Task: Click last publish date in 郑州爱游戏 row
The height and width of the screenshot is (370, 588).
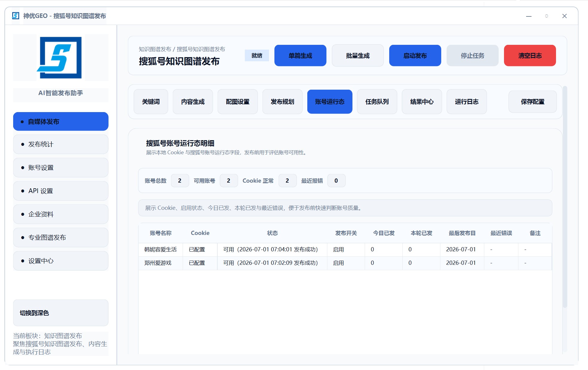Action: pyautogui.click(x=462, y=263)
